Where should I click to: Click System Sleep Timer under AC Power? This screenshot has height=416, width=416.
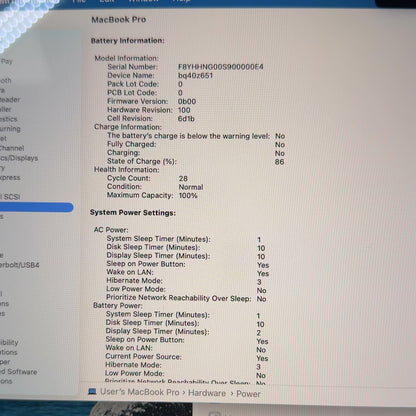coord(159,239)
